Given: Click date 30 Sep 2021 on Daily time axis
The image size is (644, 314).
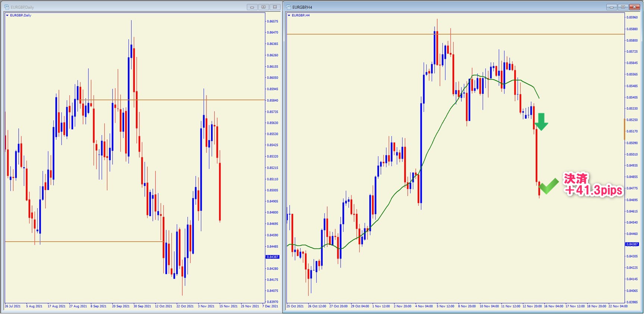Looking at the screenshot, I should [142, 307].
